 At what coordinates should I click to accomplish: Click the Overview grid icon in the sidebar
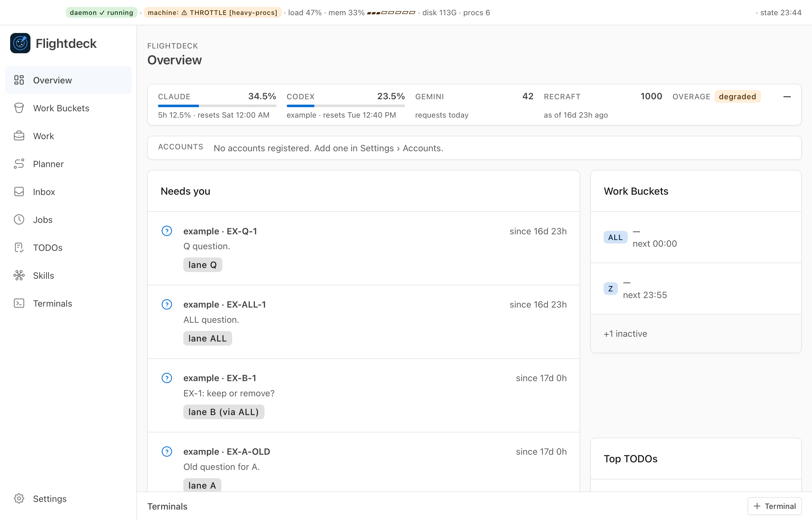point(19,80)
